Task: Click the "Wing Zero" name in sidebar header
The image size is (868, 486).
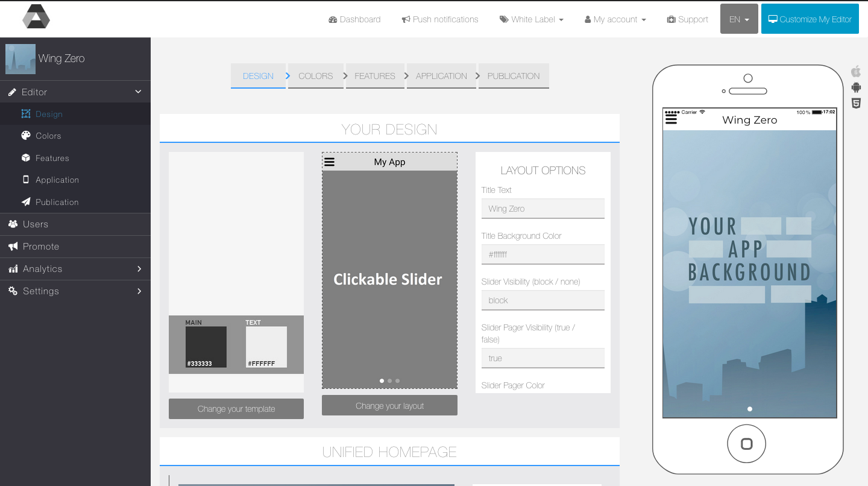Action: point(61,58)
